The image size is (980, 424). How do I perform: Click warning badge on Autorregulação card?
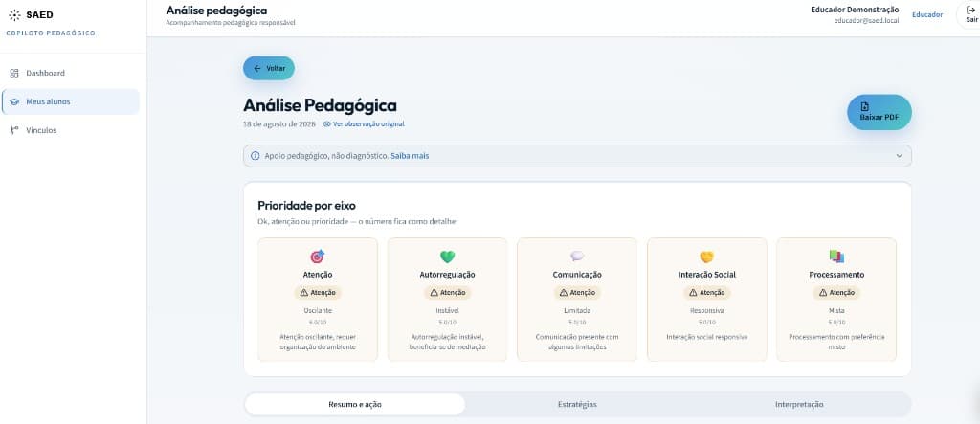[x=448, y=292]
